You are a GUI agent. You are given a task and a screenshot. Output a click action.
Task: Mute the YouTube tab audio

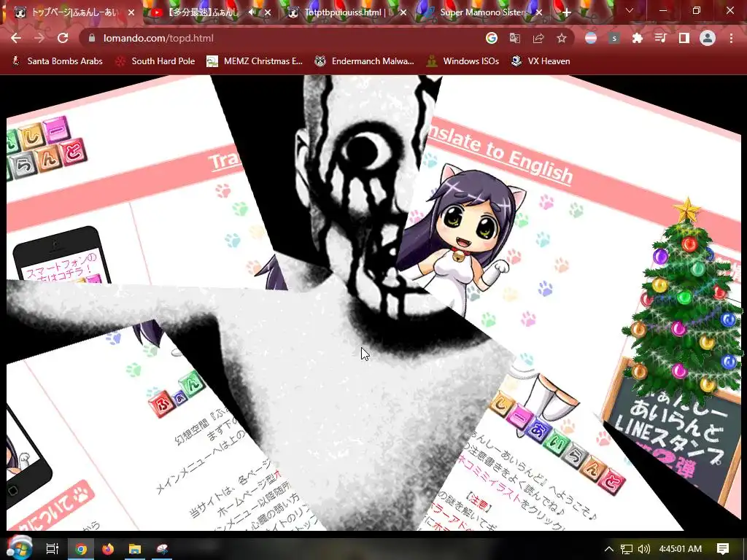click(x=252, y=12)
